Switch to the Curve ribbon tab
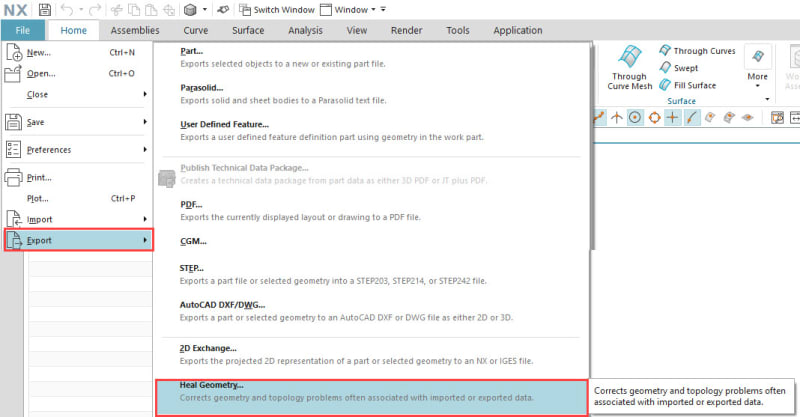The width and height of the screenshot is (800, 417). pos(195,30)
